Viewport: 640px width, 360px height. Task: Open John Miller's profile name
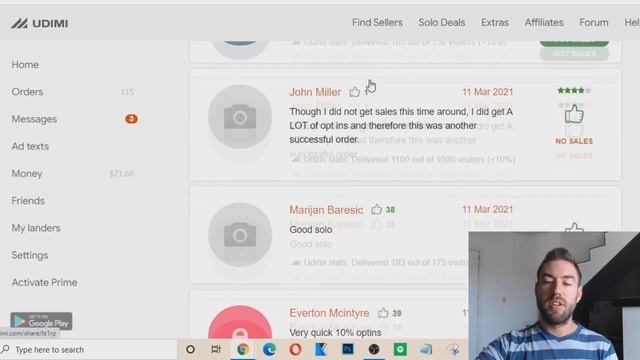click(x=315, y=92)
